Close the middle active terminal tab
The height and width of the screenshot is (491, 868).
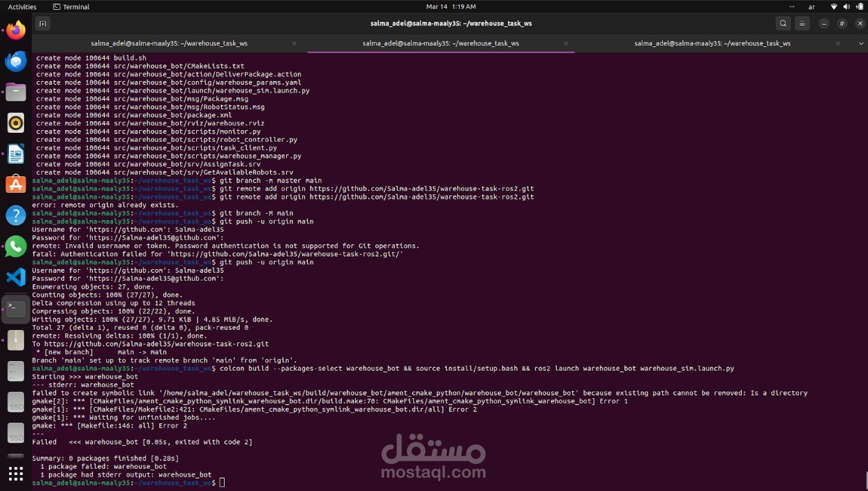coord(565,43)
